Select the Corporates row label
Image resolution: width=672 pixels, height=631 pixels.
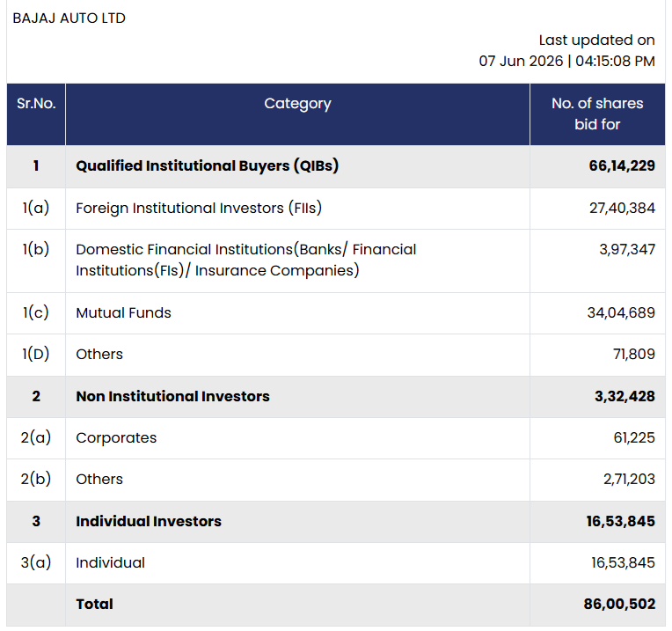(116, 437)
